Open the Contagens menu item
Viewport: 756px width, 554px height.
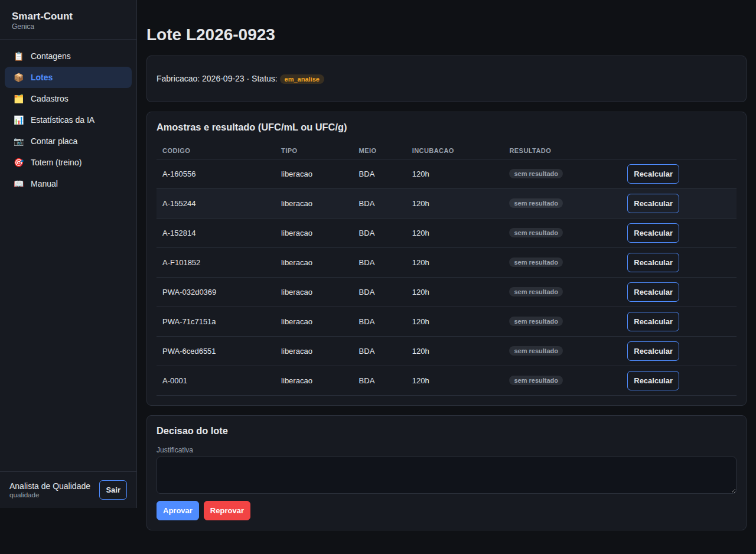[x=68, y=56]
